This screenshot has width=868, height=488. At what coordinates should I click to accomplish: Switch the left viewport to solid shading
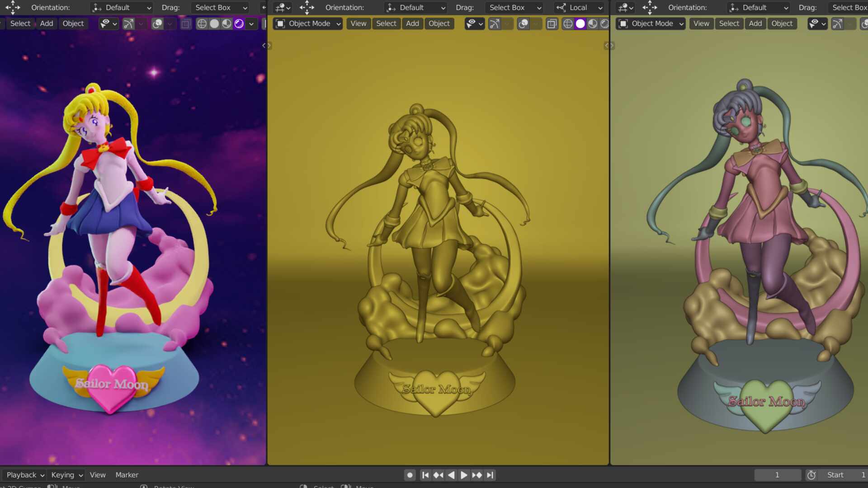click(214, 23)
